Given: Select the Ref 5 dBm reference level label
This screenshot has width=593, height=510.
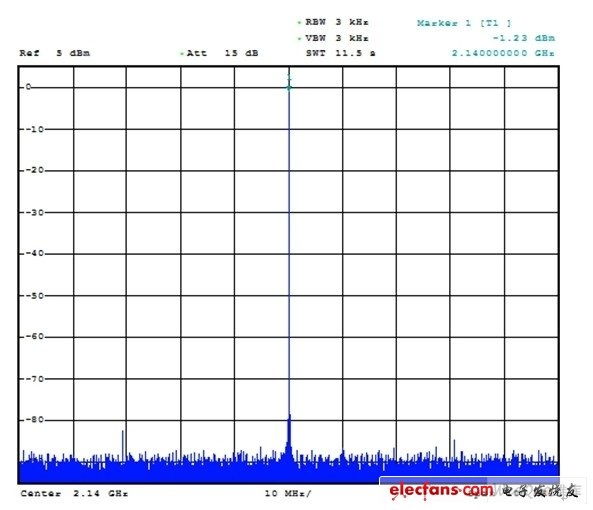Looking at the screenshot, I should coord(55,53).
